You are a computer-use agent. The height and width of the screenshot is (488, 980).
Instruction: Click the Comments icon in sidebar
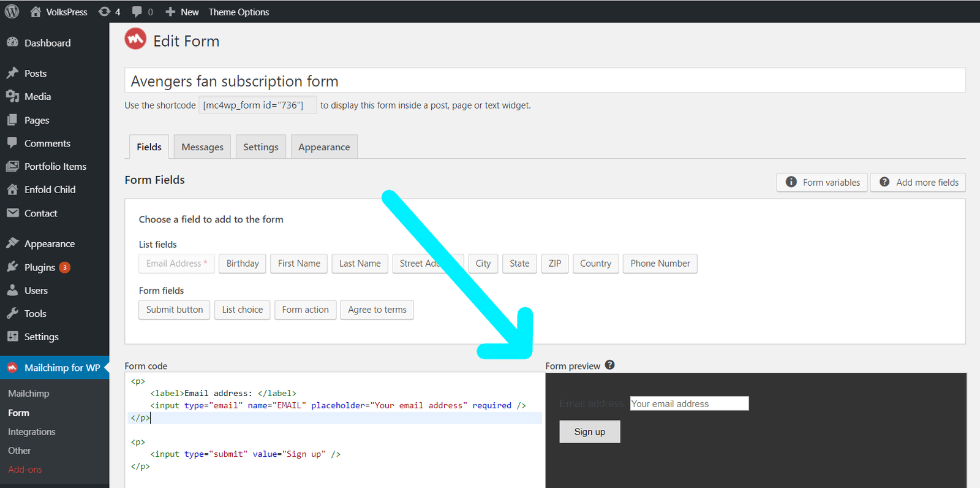pyautogui.click(x=12, y=143)
